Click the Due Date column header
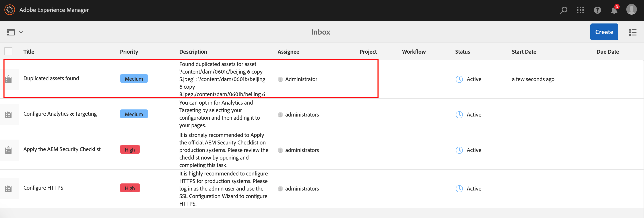Image resolution: width=644 pixels, height=218 pixels. [x=607, y=52]
